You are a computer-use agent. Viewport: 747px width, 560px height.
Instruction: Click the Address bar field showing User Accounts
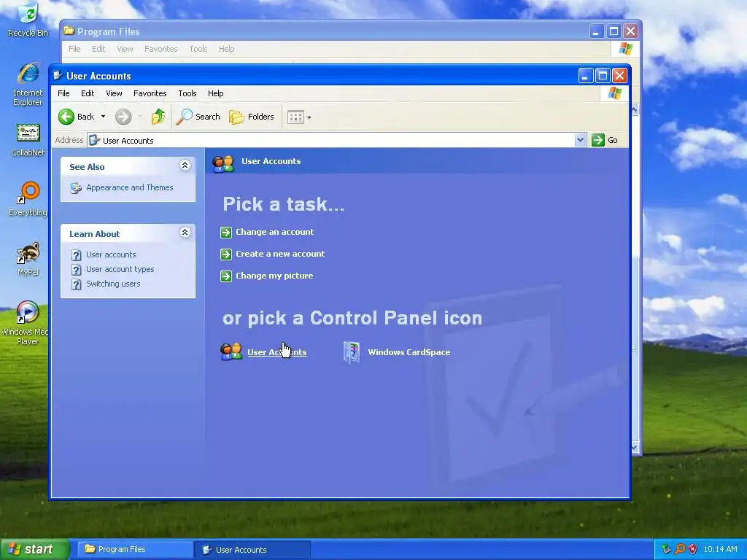336,141
